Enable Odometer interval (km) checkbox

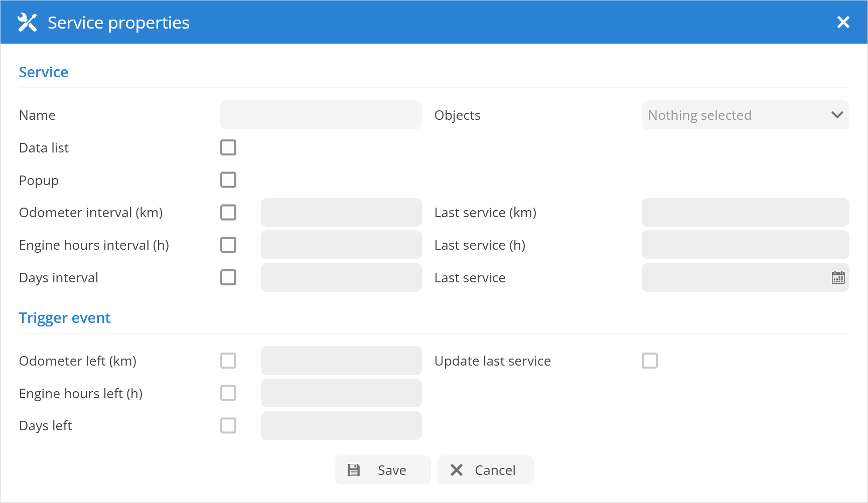[228, 213]
